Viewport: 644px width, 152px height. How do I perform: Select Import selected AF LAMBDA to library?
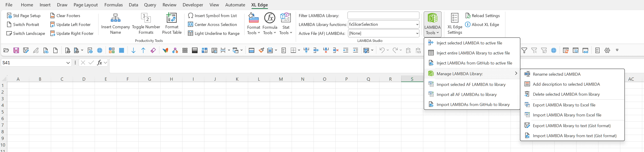(472, 85)
